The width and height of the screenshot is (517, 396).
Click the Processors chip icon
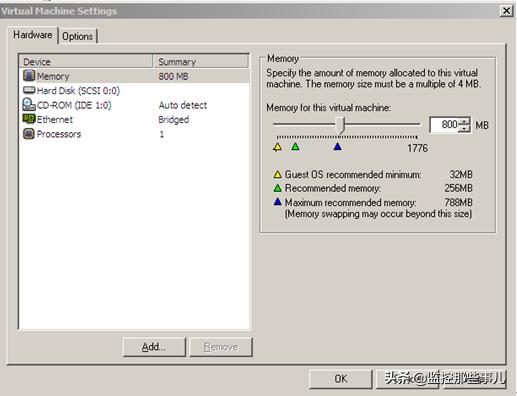click(29, 134)
